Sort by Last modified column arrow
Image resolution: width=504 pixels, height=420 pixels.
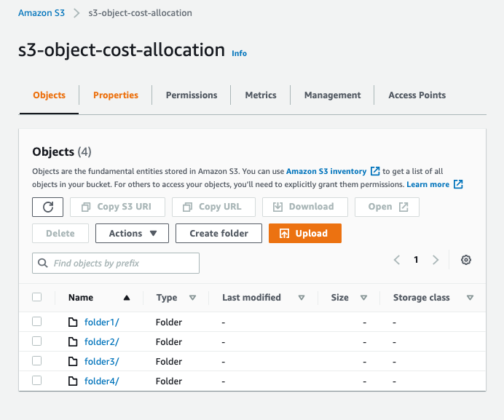pos(302,298)
